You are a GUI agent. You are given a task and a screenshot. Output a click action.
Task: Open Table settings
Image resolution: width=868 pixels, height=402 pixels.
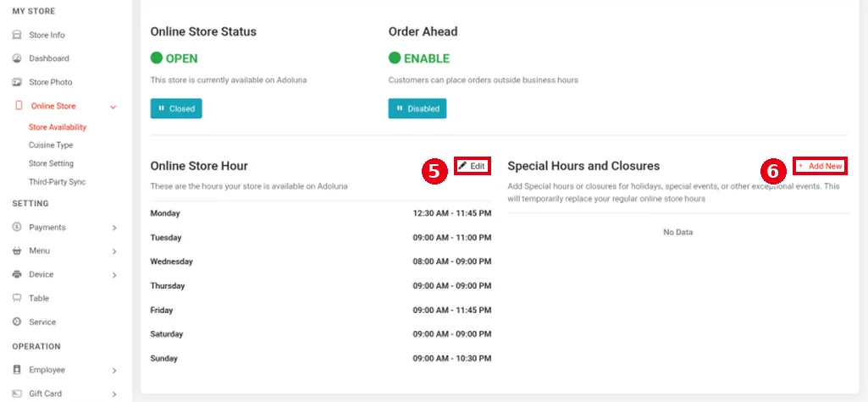click(x=39, y=298)
